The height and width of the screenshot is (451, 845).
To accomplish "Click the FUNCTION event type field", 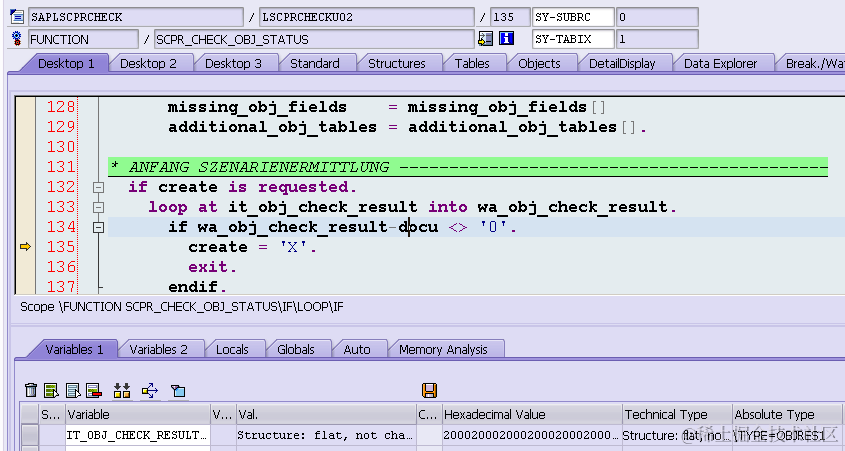I will 83,39.
